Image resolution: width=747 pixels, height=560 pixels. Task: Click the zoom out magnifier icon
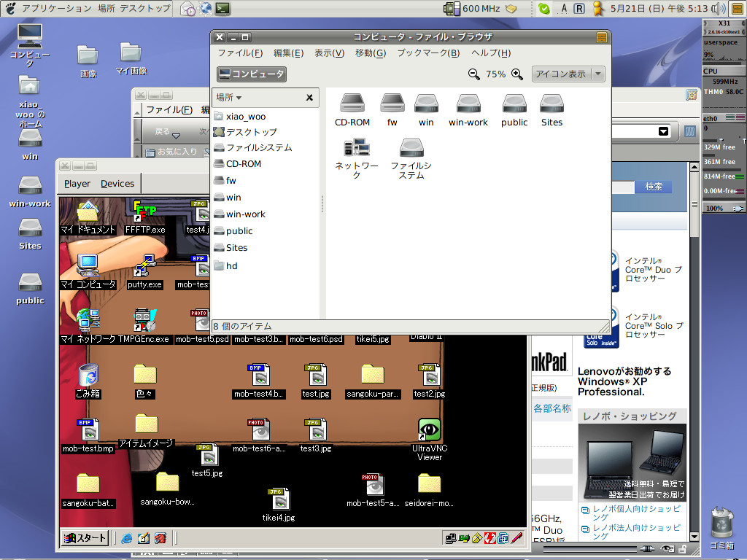(x=474, y=74)
